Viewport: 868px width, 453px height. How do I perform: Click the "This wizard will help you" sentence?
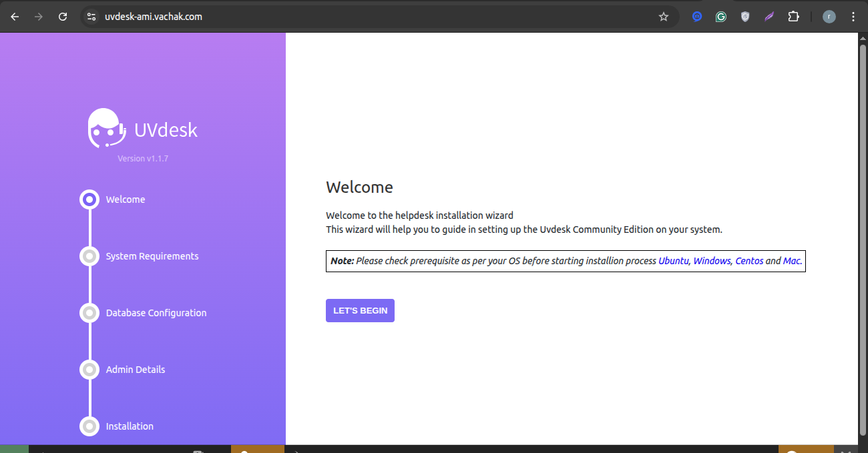pyautogui.click(x=524, y=230)
